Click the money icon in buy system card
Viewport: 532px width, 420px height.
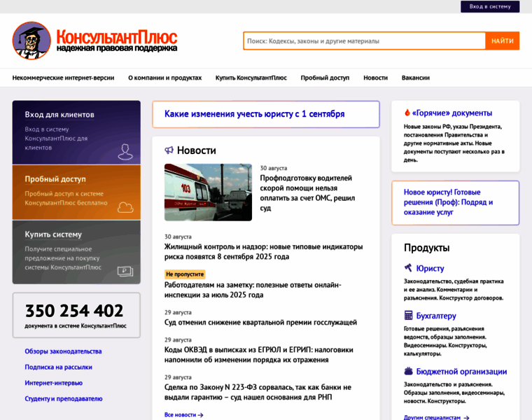coord(125,271)
